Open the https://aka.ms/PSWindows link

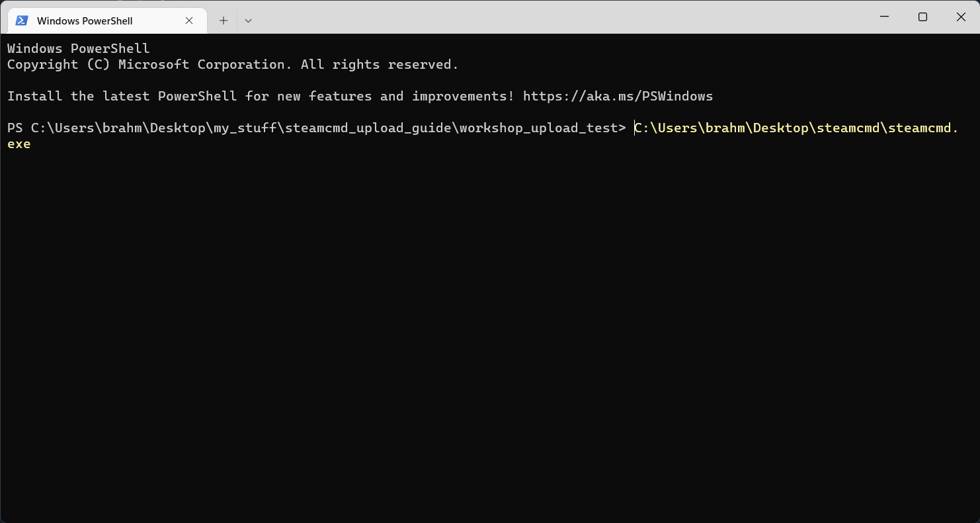[618, 96]
